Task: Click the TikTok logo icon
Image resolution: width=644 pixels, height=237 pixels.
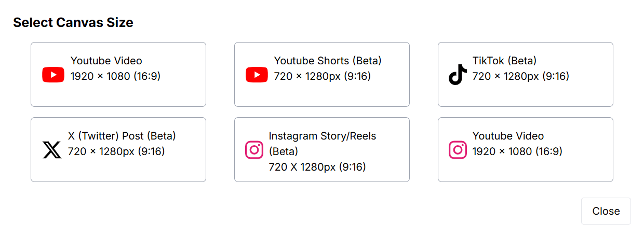Action: (x=458, y=75)
